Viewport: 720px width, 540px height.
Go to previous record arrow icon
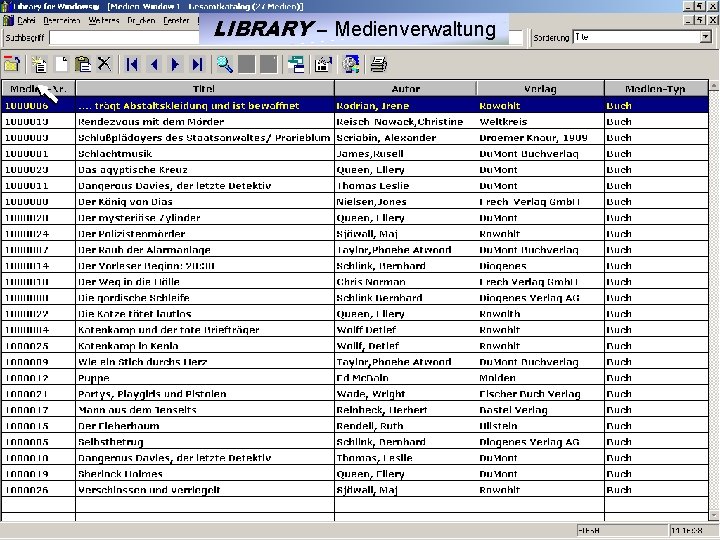coord(154,64)
